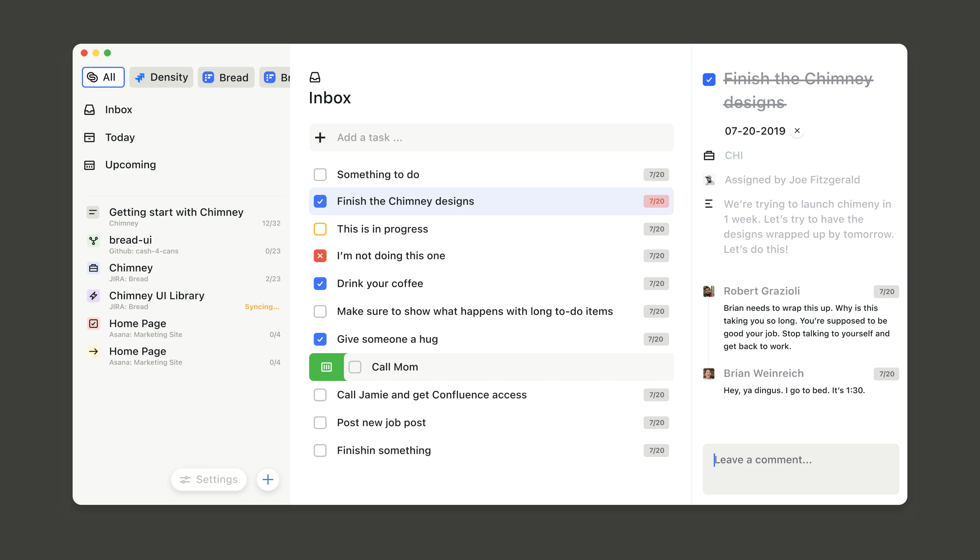Click the Today calendar icon
This screenshot has width=980, height=560.
[89, 137]
